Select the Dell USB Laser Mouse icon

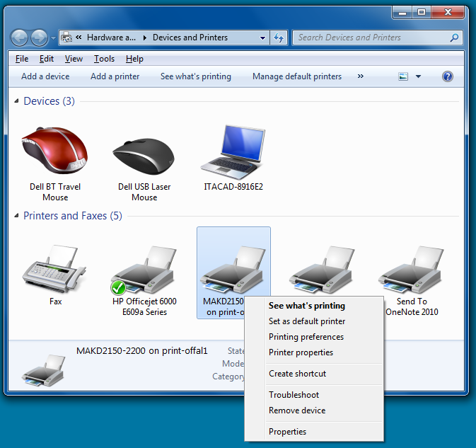point(144,154)
